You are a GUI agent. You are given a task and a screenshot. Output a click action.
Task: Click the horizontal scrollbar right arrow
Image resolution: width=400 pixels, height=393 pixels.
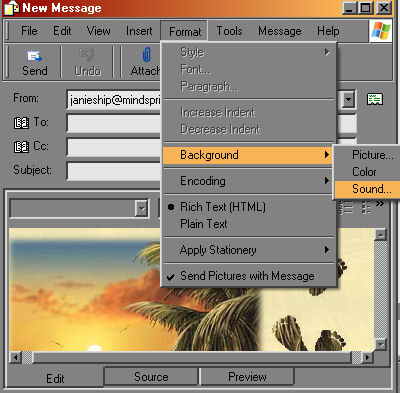click(367, 358)
